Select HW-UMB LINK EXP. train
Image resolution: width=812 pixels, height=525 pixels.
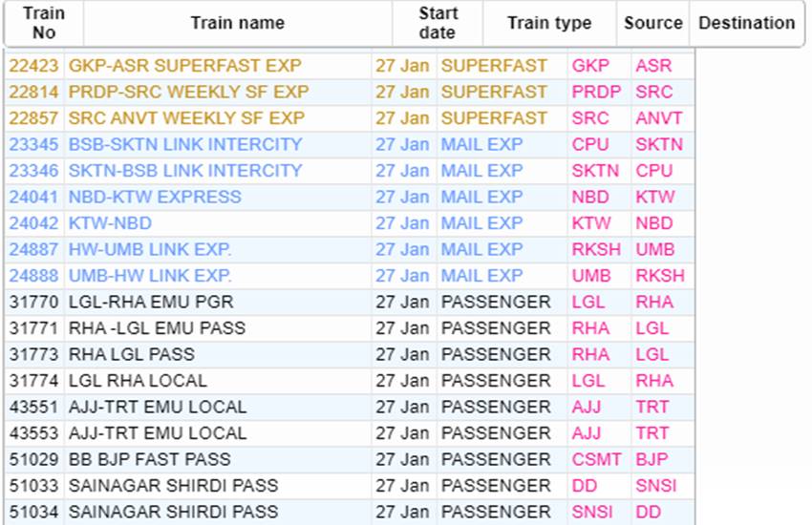click(x=150, y=250)
